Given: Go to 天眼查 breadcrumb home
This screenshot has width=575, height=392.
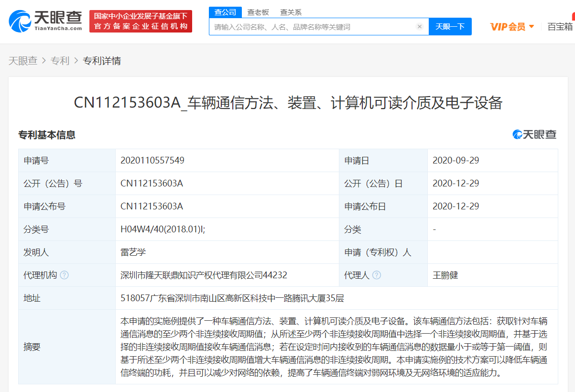Looking at the screenshot, I should point(23,61).
